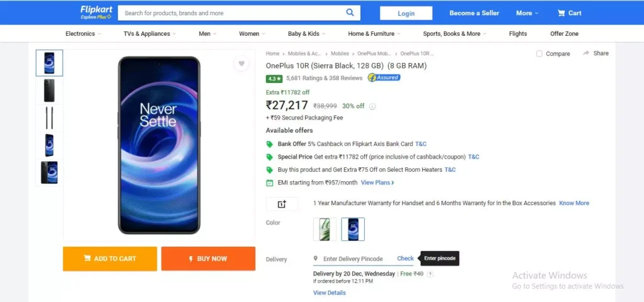Click the search magnifier icon
The image size is (644, 302).
click(x=350, y=13)
